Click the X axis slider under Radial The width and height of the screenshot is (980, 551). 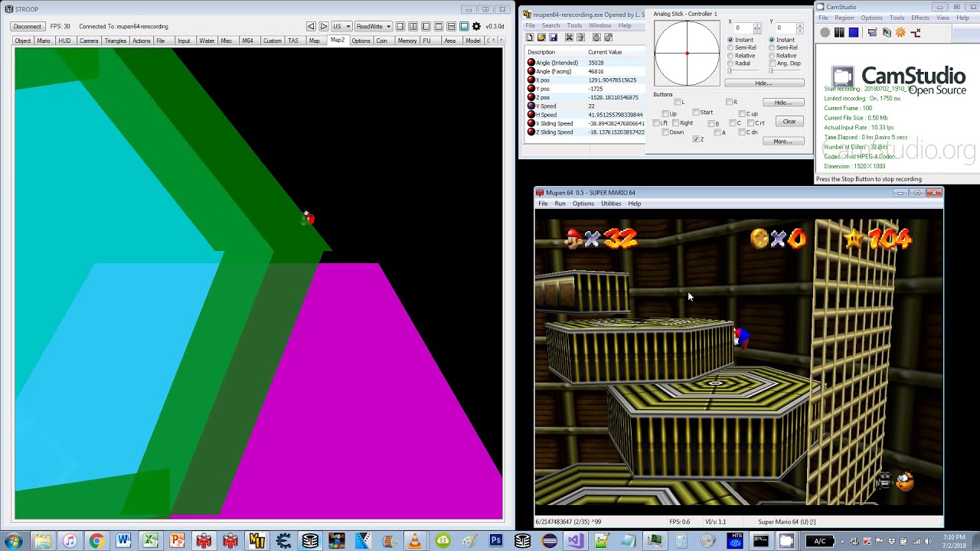[x=743, y=71]
